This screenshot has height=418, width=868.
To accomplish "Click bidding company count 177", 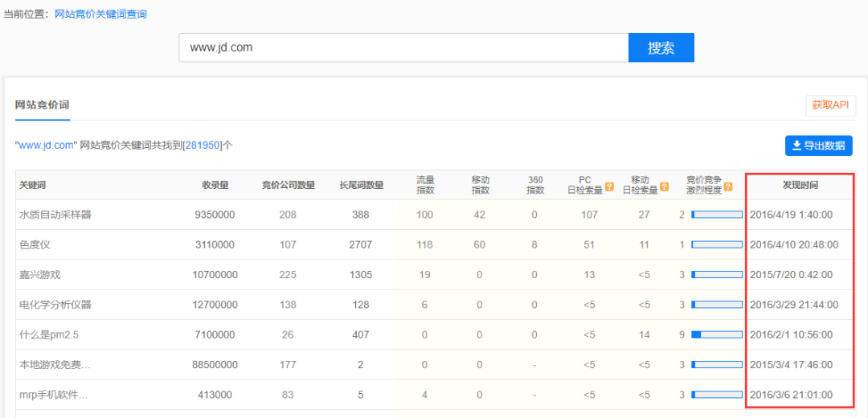I will (x=288, y=364).
